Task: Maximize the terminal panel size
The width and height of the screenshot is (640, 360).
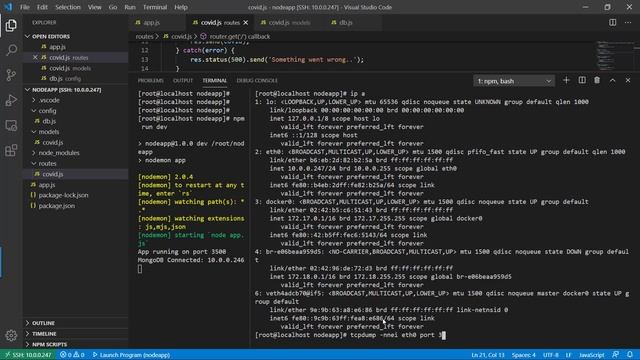Action: (x=612, y=80)
